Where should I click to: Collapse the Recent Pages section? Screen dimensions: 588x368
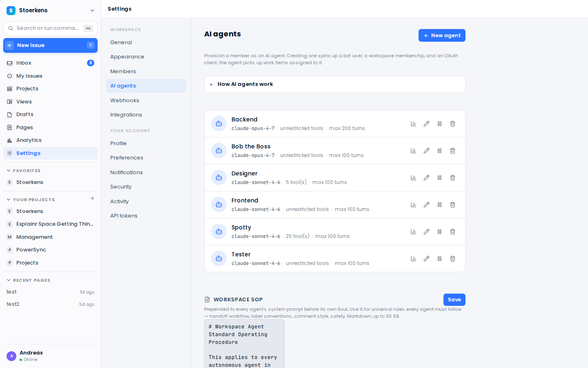point(29,280)
